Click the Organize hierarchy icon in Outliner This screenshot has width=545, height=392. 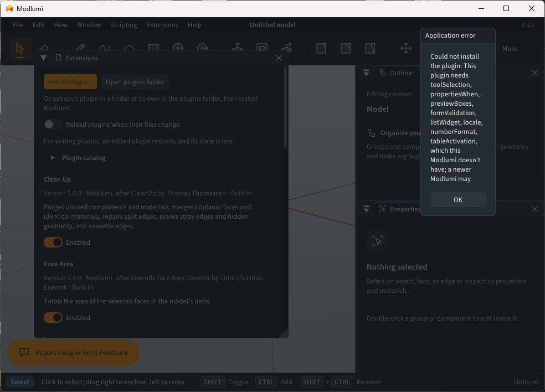coord(371,133)
